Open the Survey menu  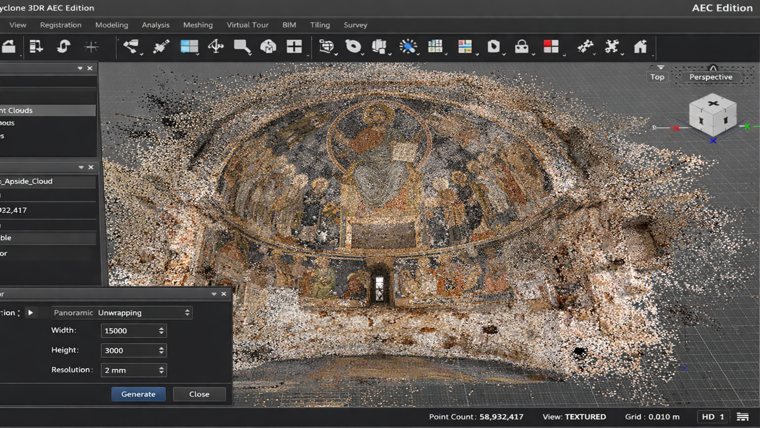tap(355, 25)
